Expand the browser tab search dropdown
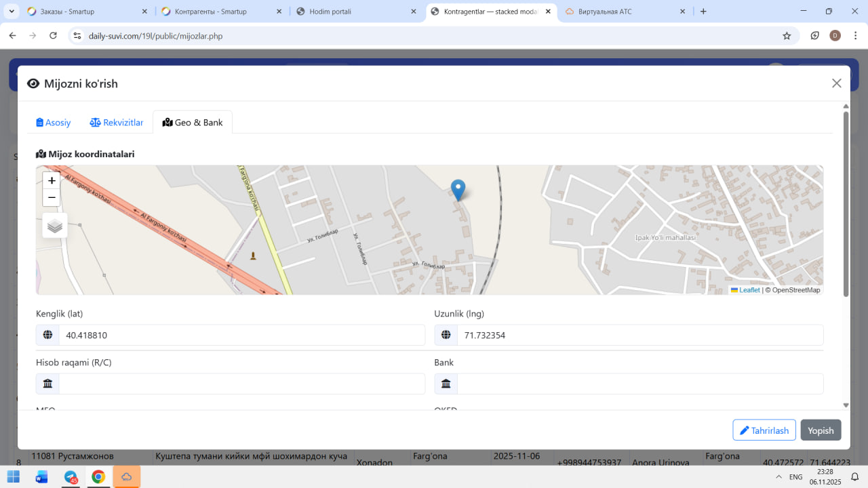Viewport: 868px width, 488px height. click(12, 12)
